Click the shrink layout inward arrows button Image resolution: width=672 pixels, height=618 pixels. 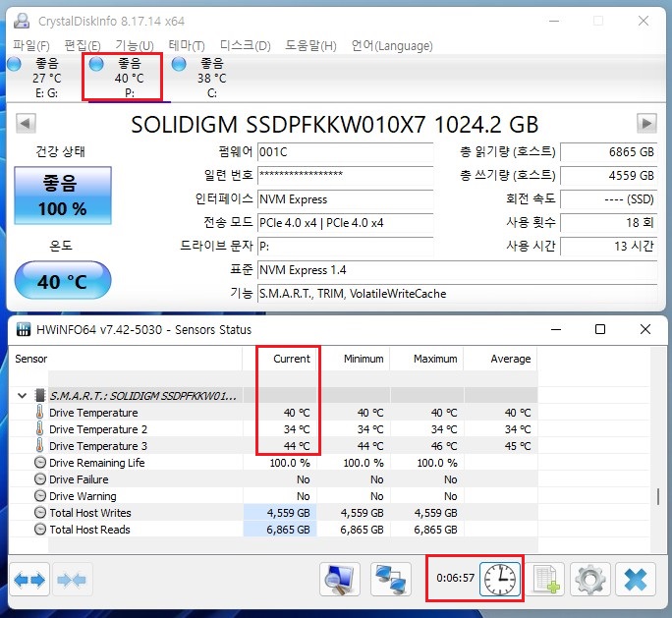72,580
